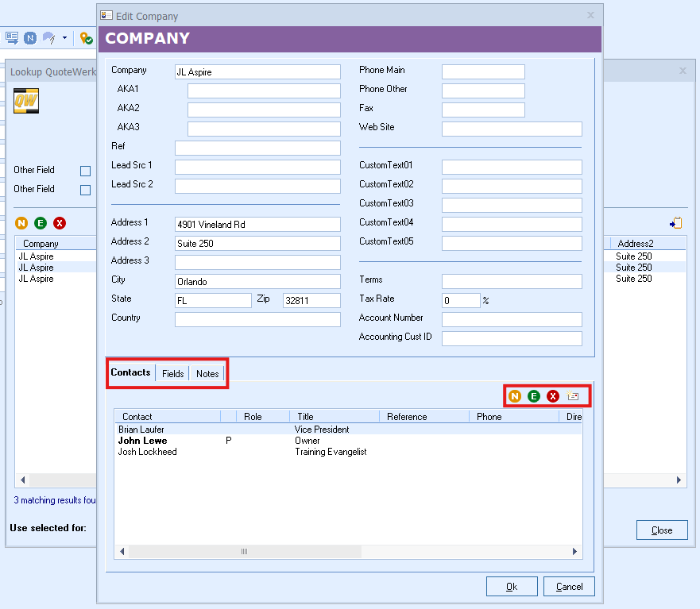Click the Address 2 field containing Suite 250
The image size is (700, 609).
[x=257, y=243]
